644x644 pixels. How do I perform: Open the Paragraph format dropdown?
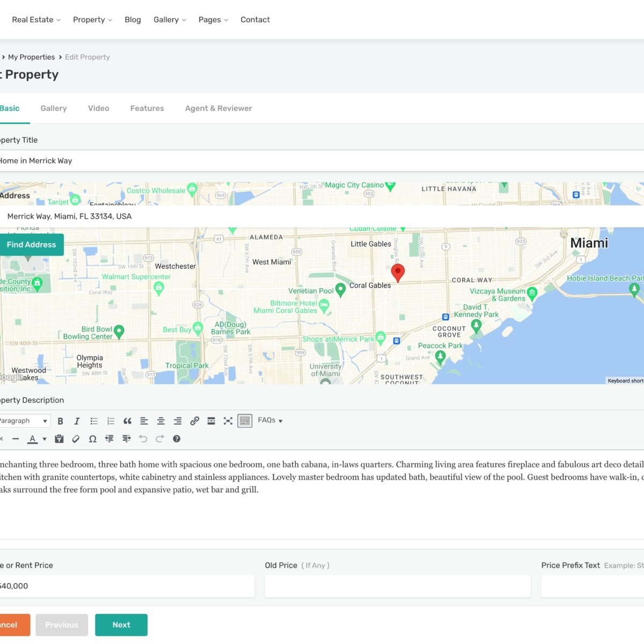[24, 421]
